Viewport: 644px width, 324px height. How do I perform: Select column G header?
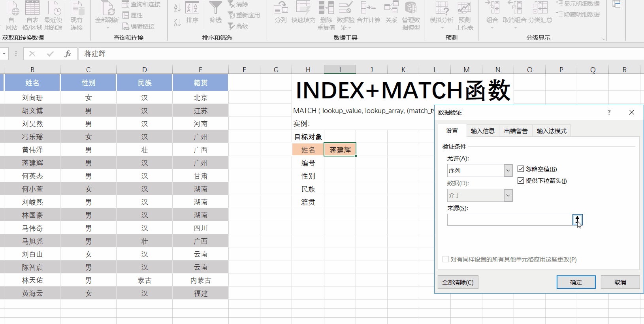pos(276,70)
